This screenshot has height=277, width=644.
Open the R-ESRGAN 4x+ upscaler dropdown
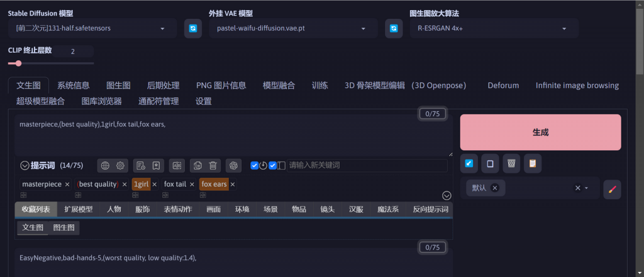tap(494, 28)
